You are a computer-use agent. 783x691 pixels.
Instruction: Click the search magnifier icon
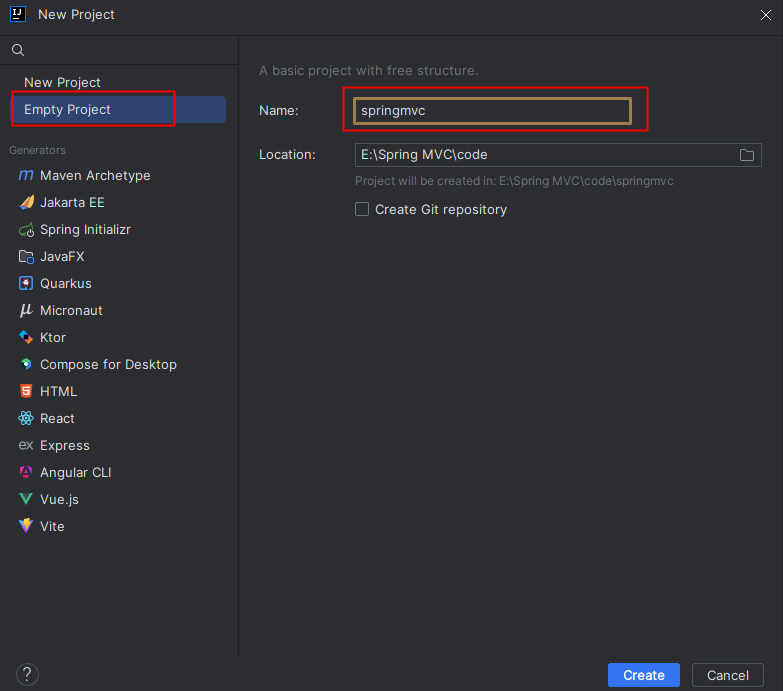[x=18, y=50]
